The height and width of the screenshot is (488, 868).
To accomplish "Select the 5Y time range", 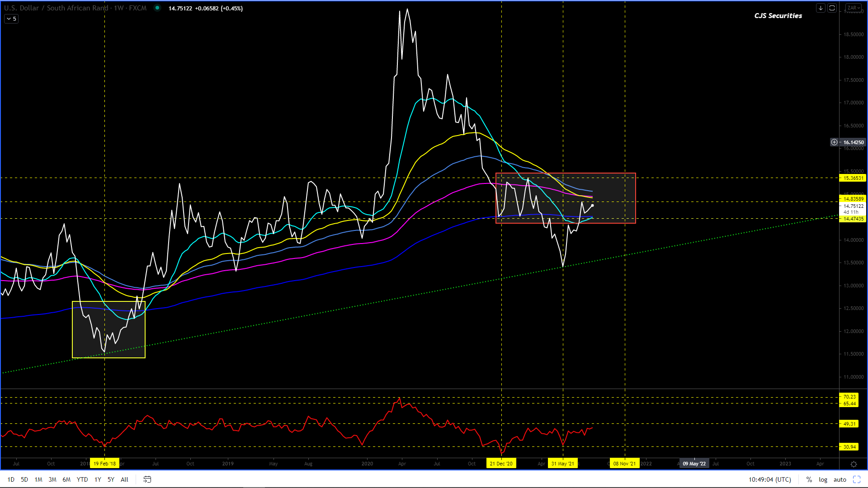I will tap(111, 479).
